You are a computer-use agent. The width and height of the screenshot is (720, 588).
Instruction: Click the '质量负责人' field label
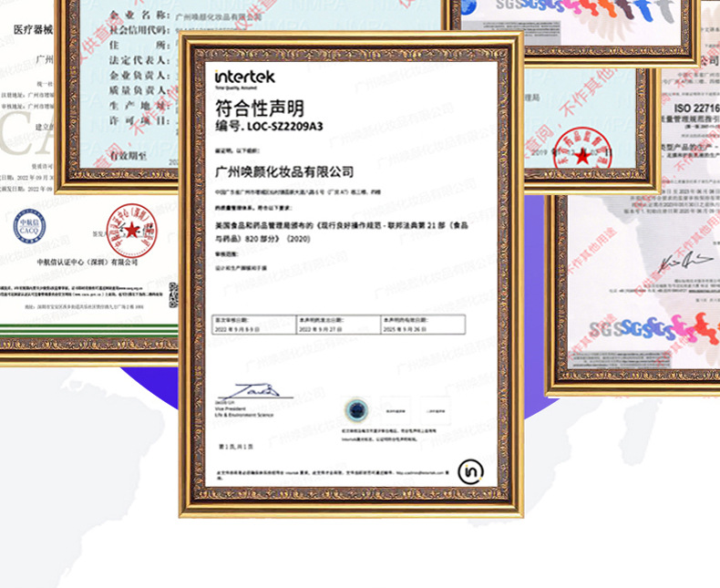139,90
